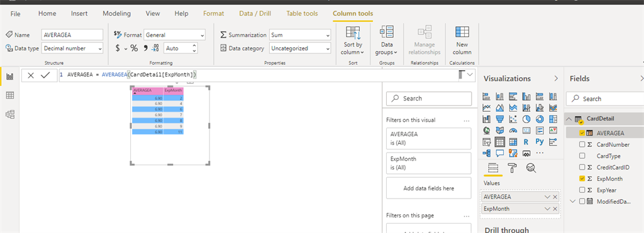Open AVERAGEA value well dropdown arrow
The width and height of the screenshot is (644, 233).
coord(547,197)
